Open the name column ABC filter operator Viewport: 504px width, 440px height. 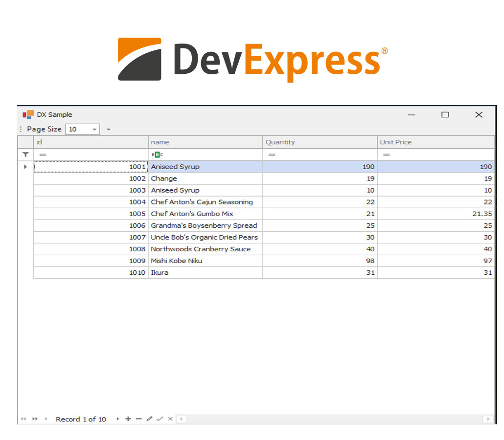click(157, 155)
